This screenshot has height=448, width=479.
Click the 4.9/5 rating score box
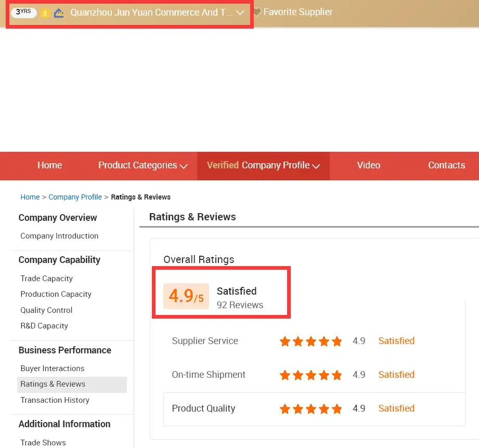[186, 295]
